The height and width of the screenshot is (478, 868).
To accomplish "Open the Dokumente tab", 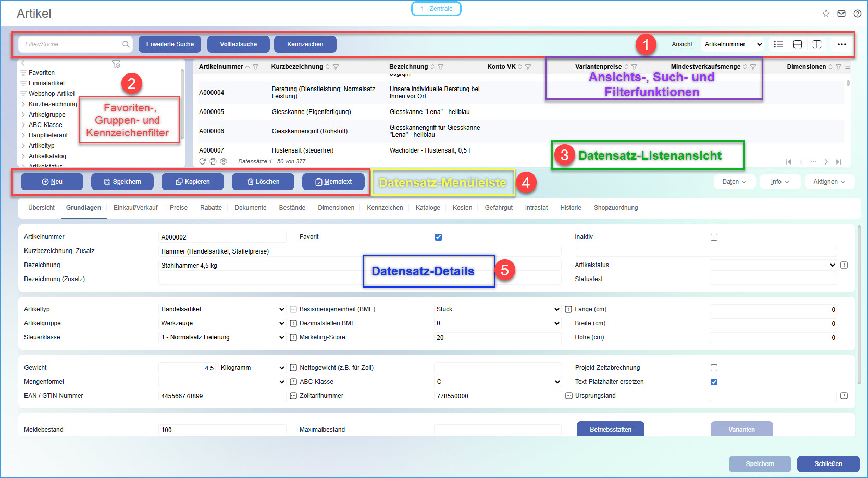I will point(250,208).
